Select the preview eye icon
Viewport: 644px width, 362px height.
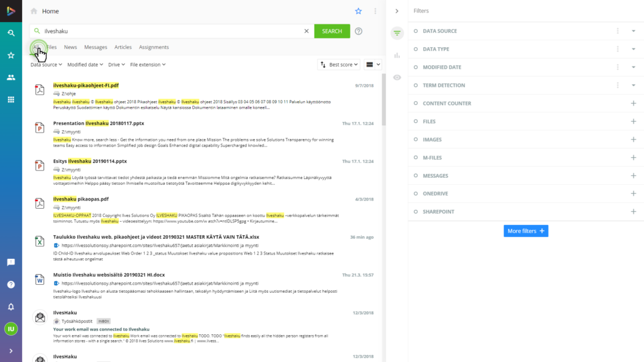tap(397, 77)
